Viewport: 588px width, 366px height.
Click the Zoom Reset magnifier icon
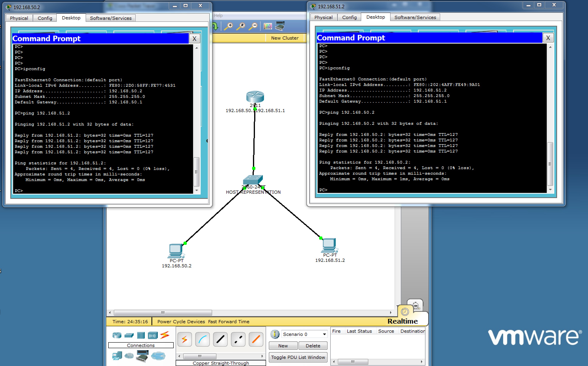coord(241,26)
